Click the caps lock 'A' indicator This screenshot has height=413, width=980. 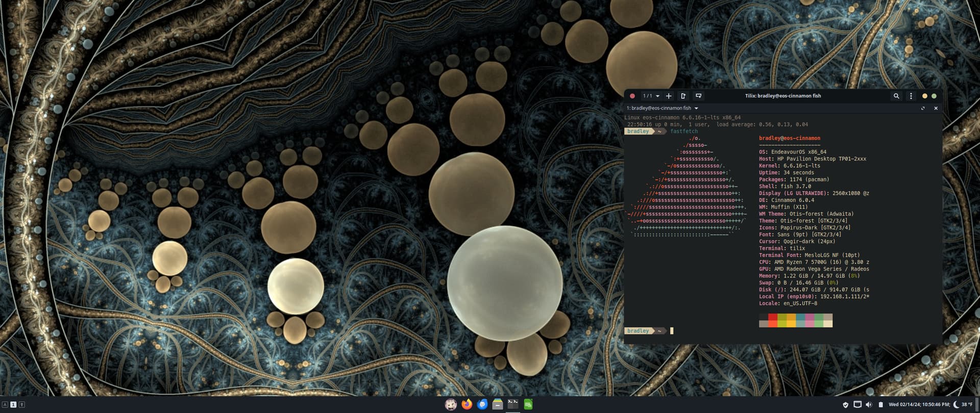tap(5, 405)
